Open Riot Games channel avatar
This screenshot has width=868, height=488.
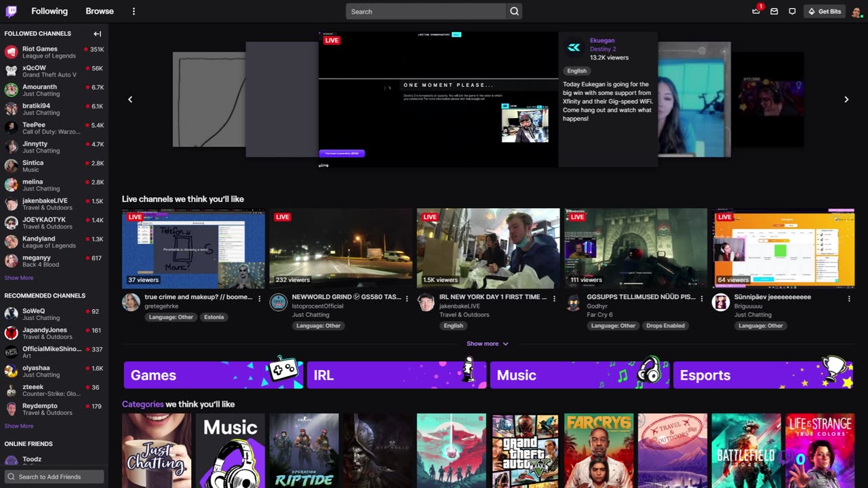click(11, 52)
